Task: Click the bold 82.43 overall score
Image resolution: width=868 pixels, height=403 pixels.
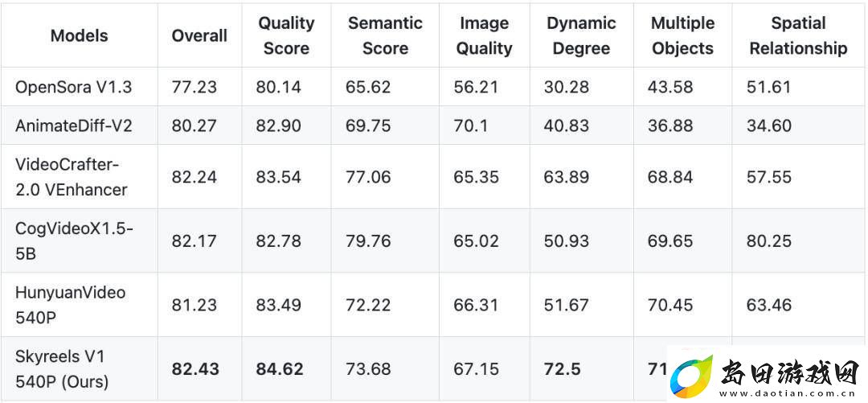Action: 195,369
